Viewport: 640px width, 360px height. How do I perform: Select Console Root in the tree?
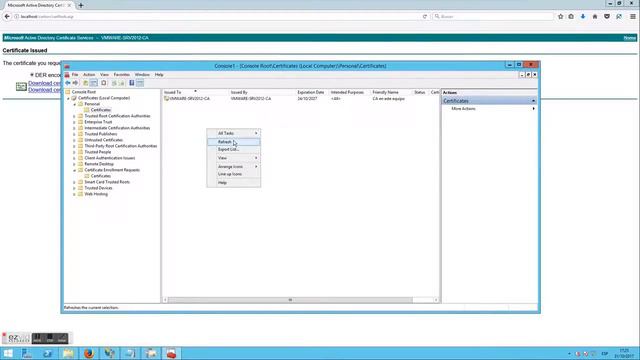click(x=84, y=92)
